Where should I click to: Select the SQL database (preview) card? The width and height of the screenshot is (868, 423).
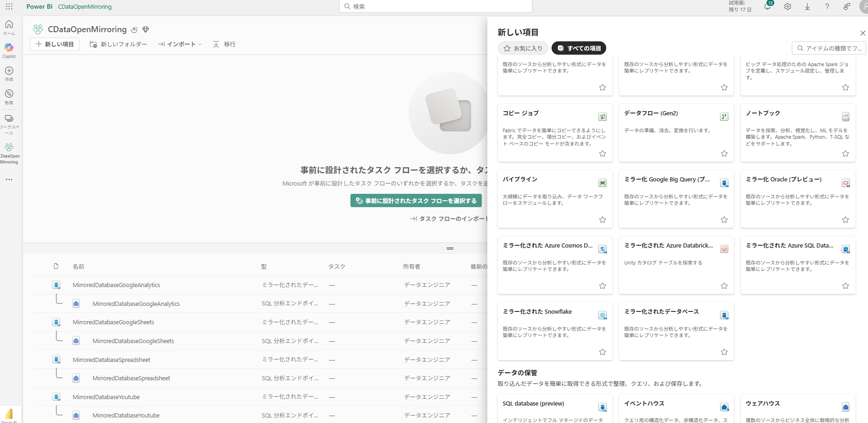click(555, 408)
